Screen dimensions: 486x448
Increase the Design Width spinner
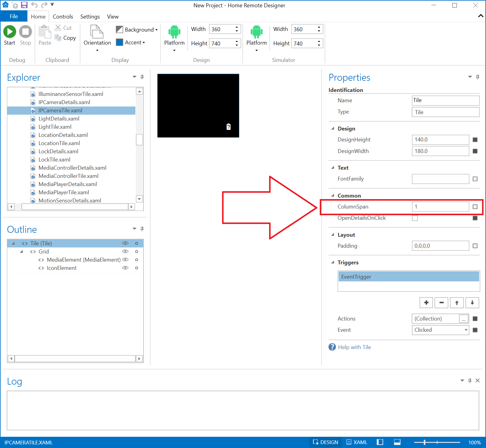pyautogui.click(x=237, y=27)
